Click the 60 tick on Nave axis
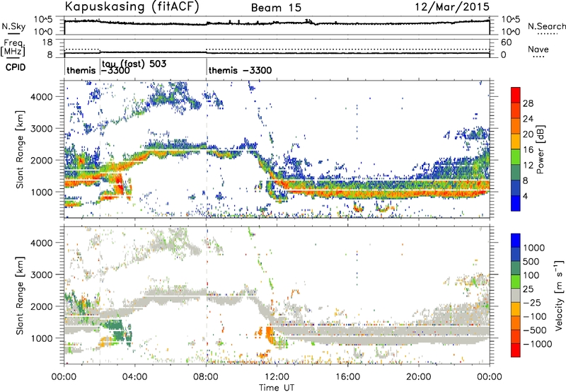Screen dimensions: 566x392 coord(507,42)
